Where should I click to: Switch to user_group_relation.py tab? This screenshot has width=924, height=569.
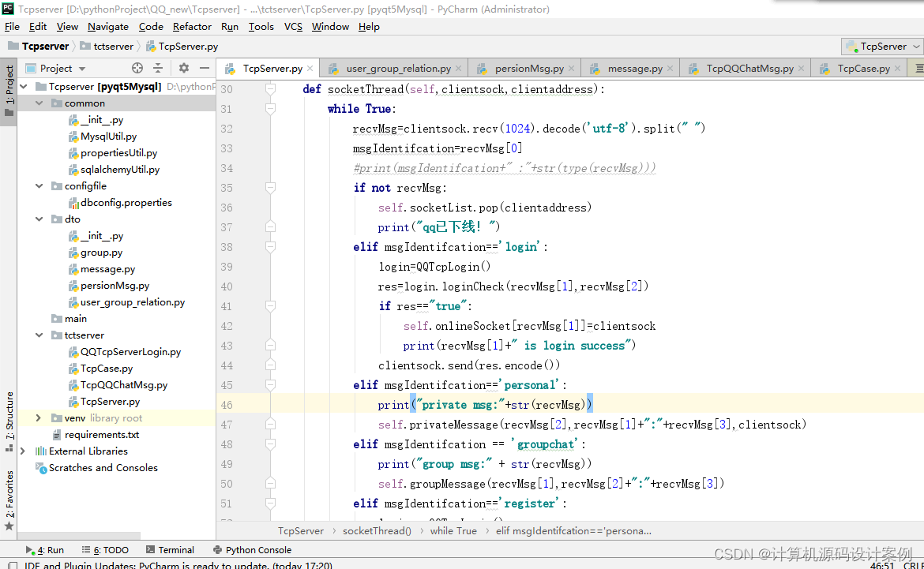[x=394, y=69]
